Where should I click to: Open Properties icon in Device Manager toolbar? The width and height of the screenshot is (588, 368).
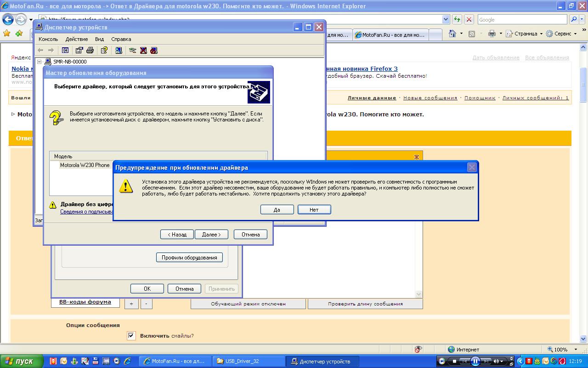pos(79,50)
